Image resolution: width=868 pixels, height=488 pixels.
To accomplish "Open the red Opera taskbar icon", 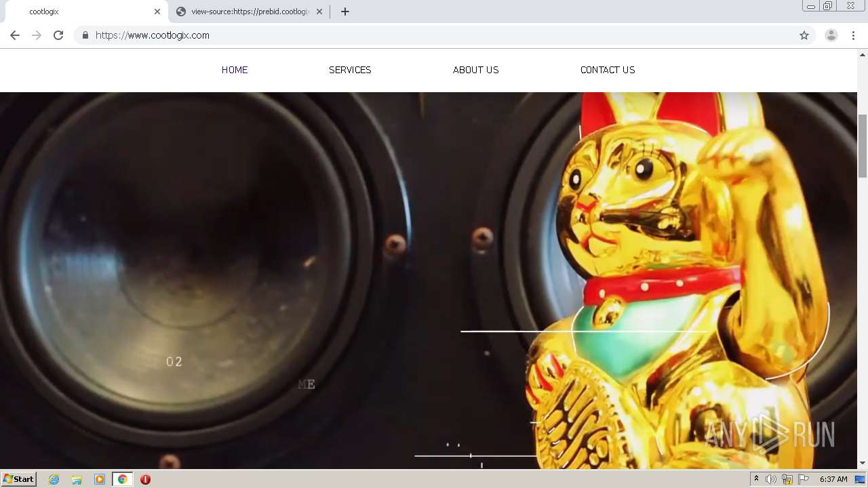I will pos(145,479).
